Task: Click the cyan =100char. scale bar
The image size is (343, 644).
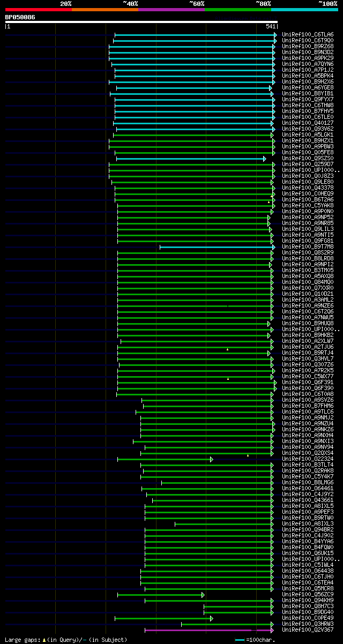Action: [x=240, y=640]
